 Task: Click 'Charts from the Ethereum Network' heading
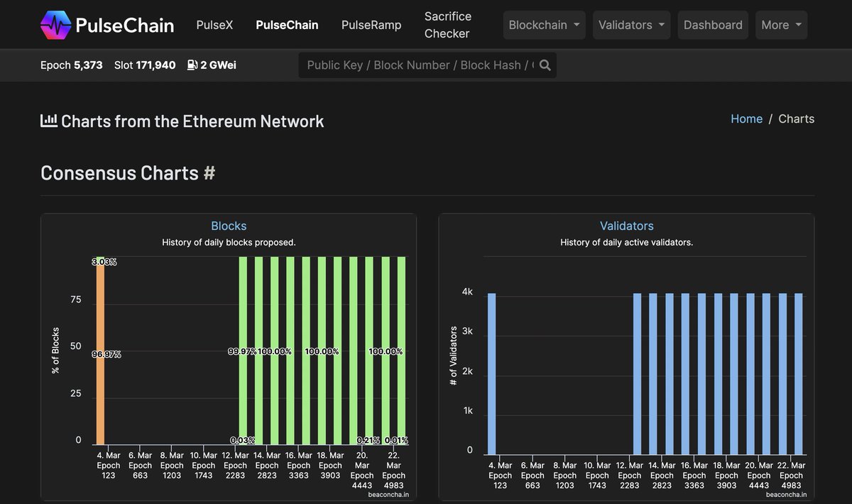pyautogui.click(x=192, y=121)
